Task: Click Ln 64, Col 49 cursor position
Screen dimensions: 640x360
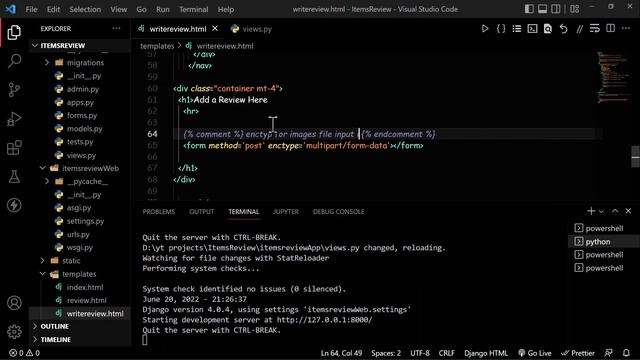Action: pyautogui.click(x=341, y=353)
